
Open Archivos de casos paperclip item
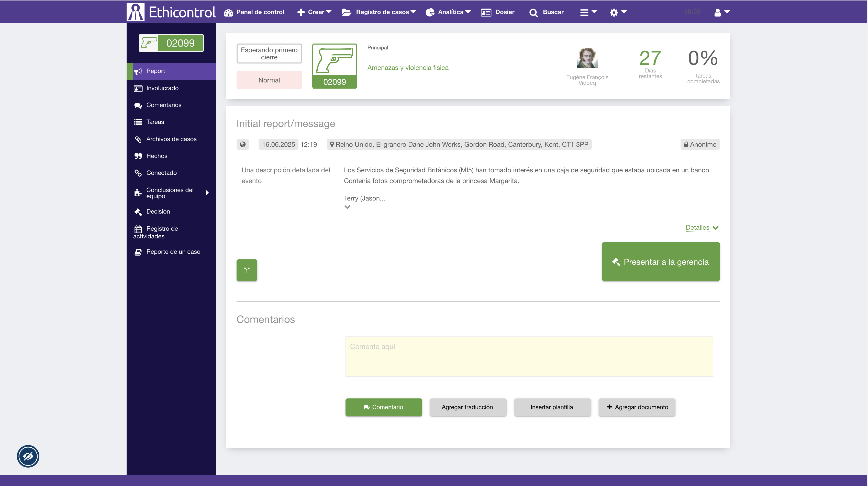pos(171,139)
